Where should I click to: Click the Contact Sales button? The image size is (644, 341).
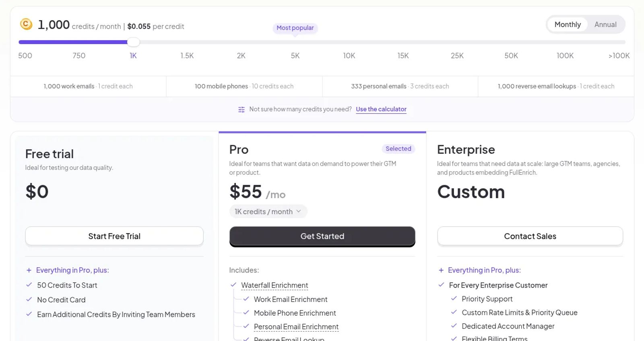tap(530, 236)
